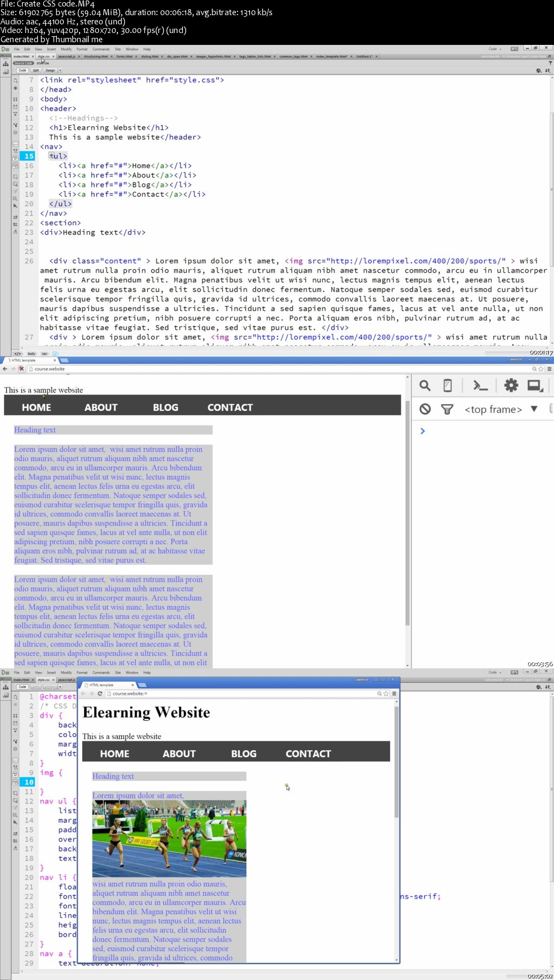Select nav tag in index.html tag selector

(x=45, y=354)
